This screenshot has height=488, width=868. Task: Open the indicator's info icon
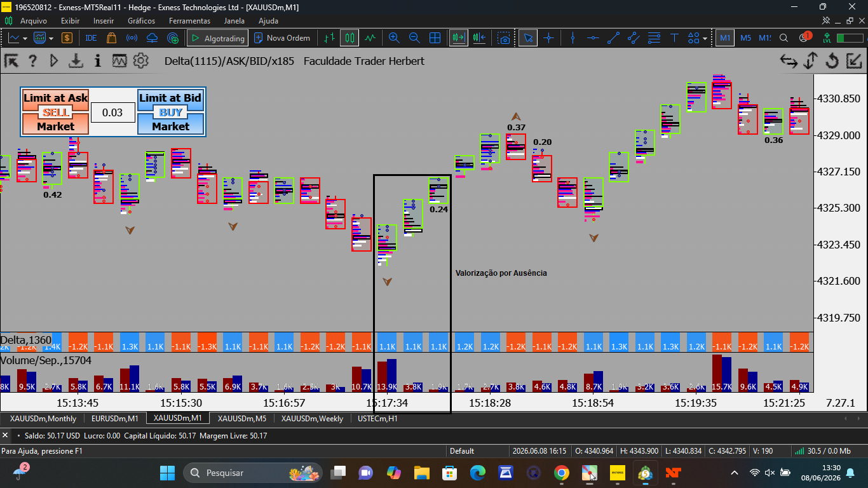click(x=98, y=61)
